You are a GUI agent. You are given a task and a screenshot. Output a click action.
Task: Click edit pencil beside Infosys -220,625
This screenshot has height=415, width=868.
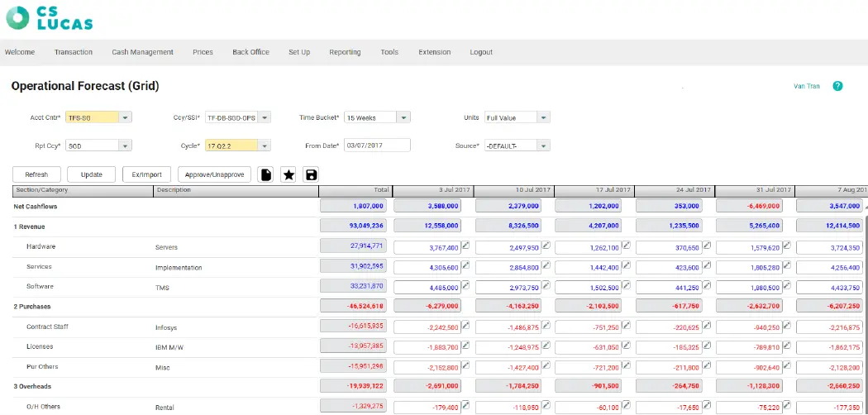[706, 325]
